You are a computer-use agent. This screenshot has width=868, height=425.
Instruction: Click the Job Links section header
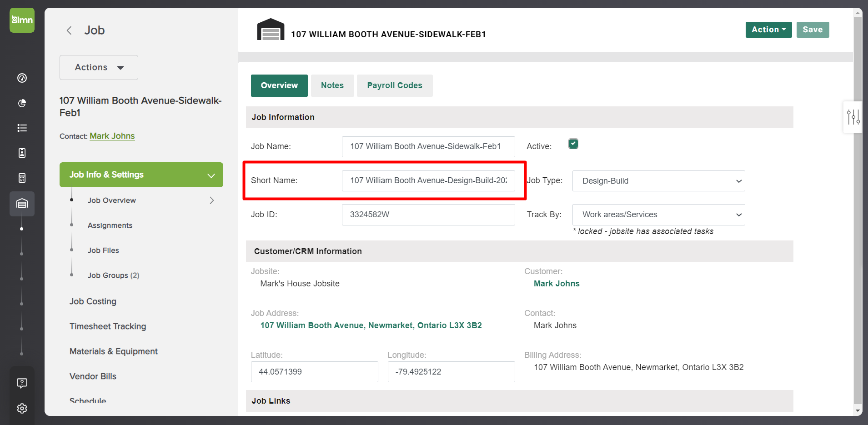pyautogui.click(x=520, y=401)
